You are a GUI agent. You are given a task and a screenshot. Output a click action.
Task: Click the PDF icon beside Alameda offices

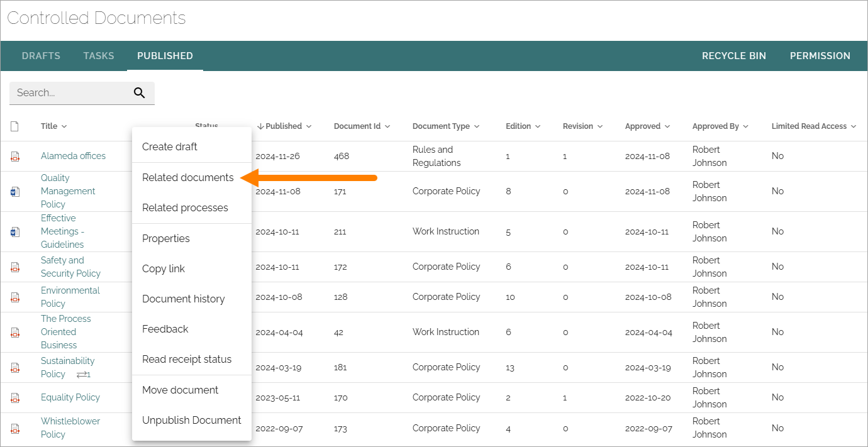point(15,157)
